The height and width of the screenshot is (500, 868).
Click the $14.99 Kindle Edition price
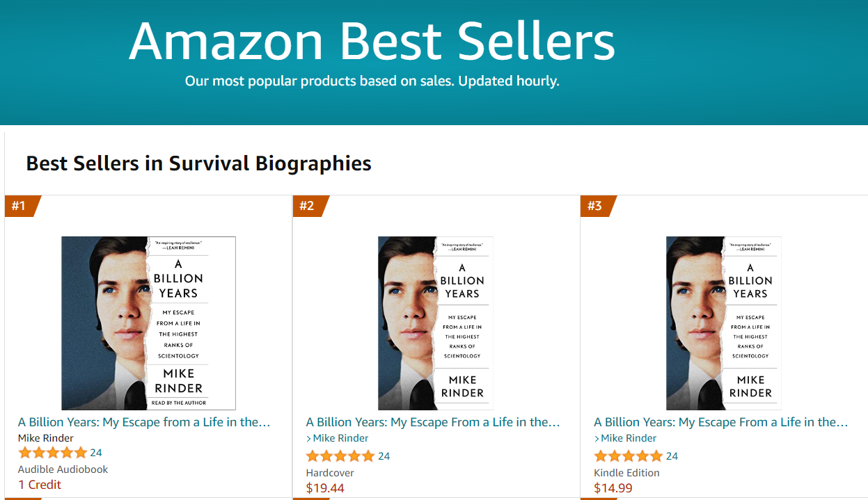point(613,488)
